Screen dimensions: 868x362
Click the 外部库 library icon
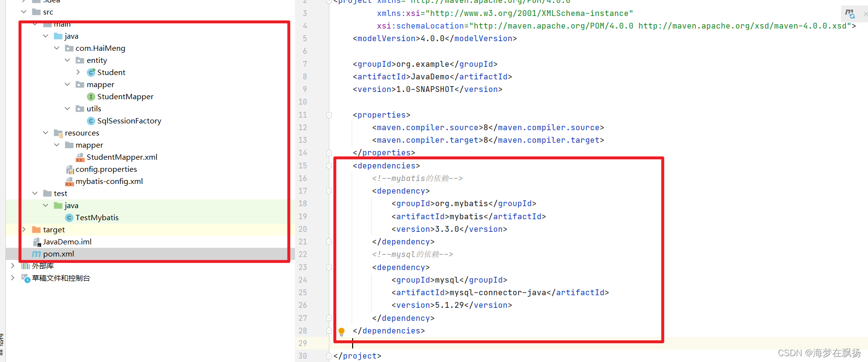click(x=26, y=266)
